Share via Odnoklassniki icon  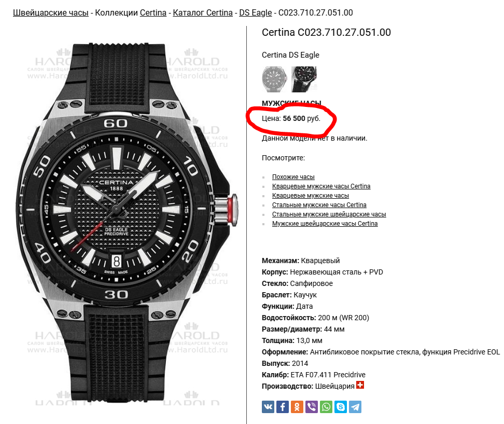[297, 407]
